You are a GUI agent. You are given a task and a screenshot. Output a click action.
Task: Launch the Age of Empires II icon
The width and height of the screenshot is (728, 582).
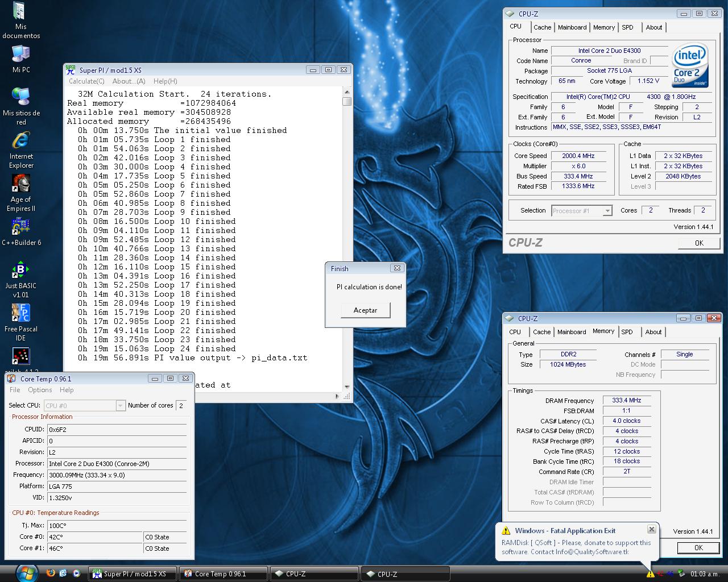click(x=21, y=193)
